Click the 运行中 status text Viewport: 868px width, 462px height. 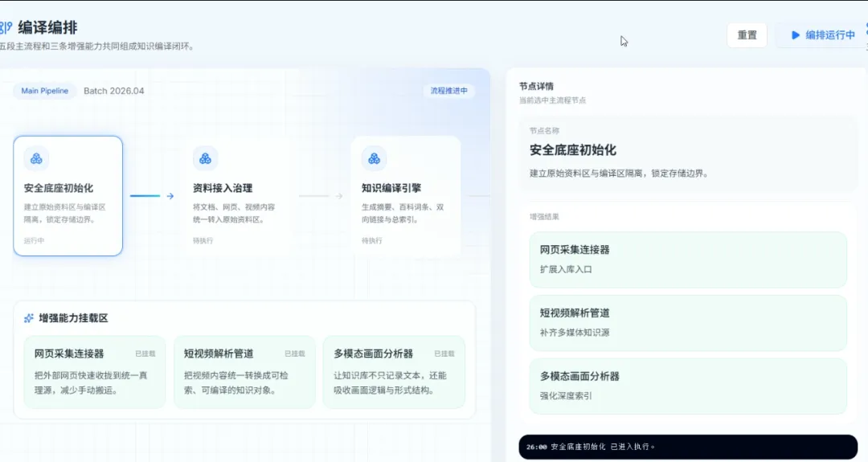click(x=34, y=241)
